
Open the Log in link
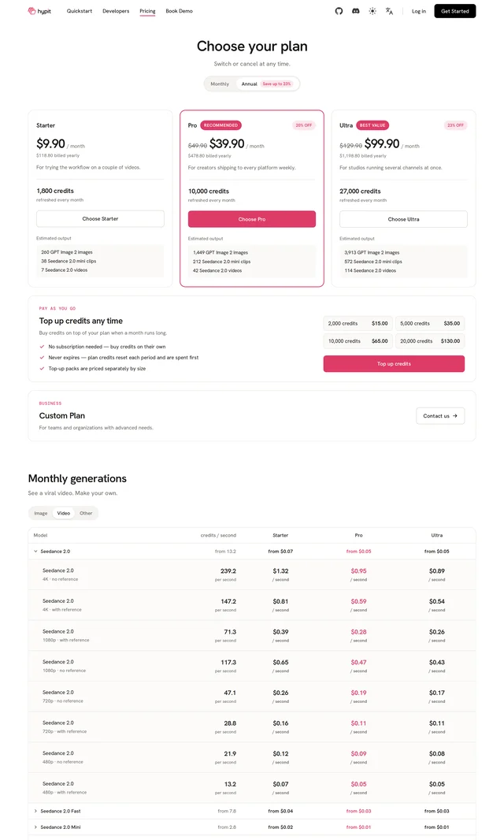click(x=419, y=11)
